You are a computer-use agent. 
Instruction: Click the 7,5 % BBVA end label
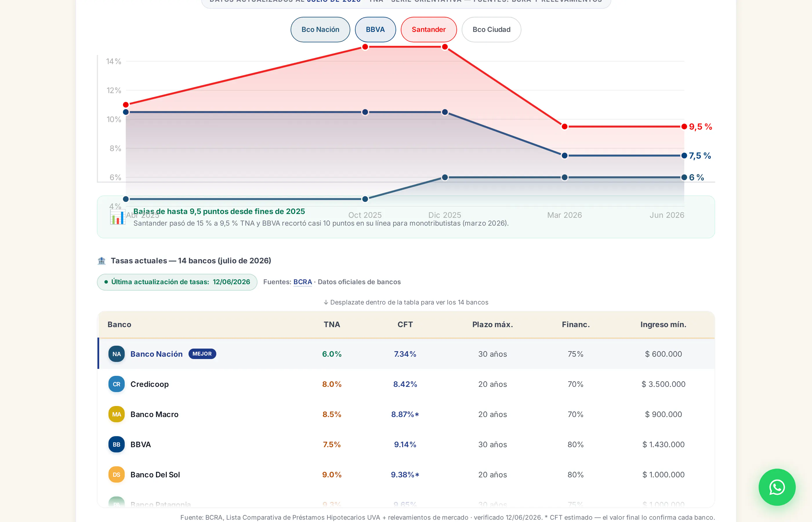700,155
